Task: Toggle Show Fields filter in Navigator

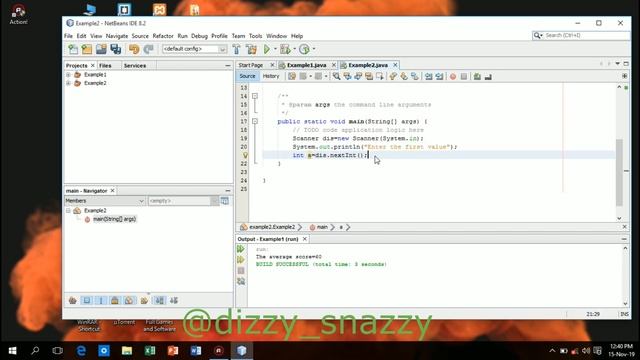Action: tap(87, 300)
